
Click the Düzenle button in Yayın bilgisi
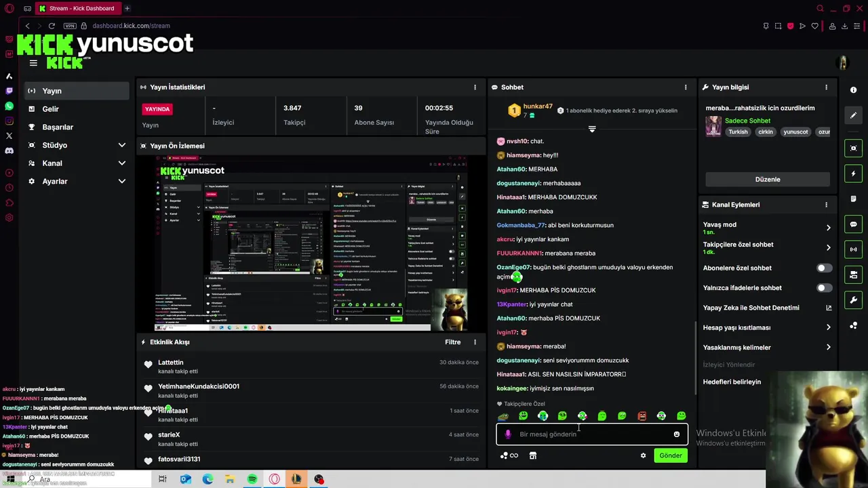coord(768,180)
